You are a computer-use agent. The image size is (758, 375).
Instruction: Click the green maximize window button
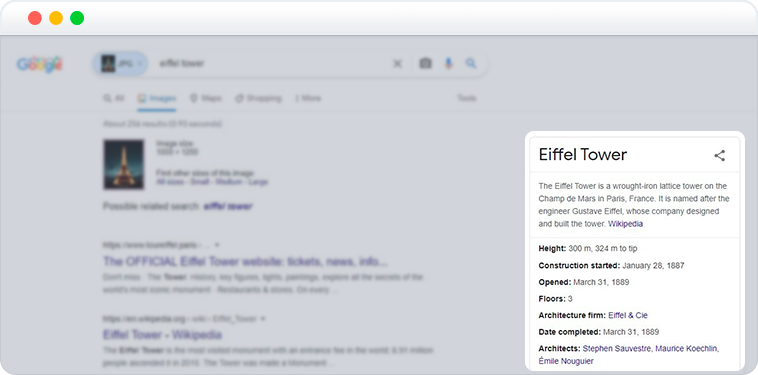tap(77, 18)
